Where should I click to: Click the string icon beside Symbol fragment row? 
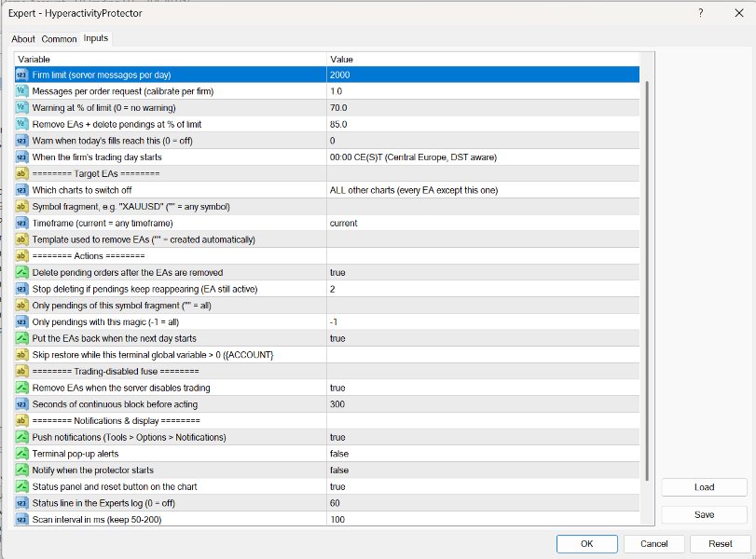(x=21, y=207)
